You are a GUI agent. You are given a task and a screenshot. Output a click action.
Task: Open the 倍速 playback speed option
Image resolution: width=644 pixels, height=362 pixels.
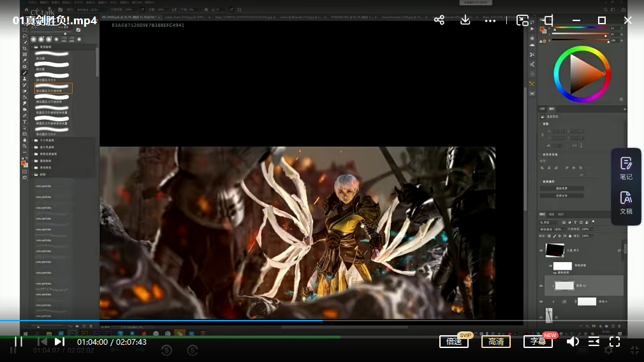(x=454, y=342)
